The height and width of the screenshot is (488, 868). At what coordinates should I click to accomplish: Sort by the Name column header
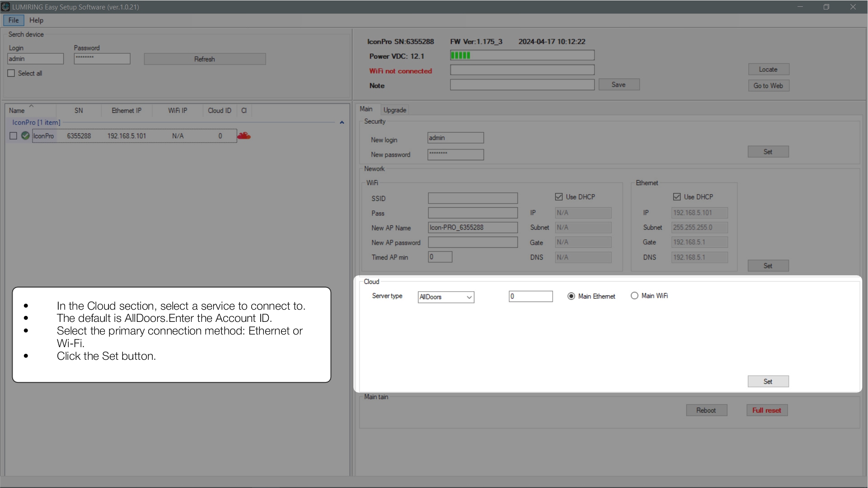pyautogui.click(x=31, y=111)
